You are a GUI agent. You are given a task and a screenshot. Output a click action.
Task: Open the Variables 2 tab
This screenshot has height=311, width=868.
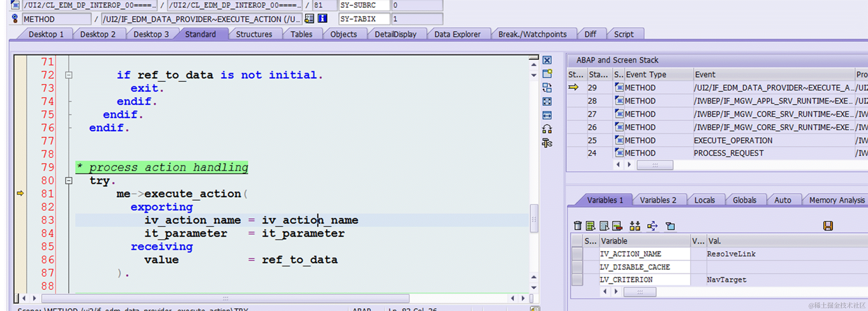point(658,200)
